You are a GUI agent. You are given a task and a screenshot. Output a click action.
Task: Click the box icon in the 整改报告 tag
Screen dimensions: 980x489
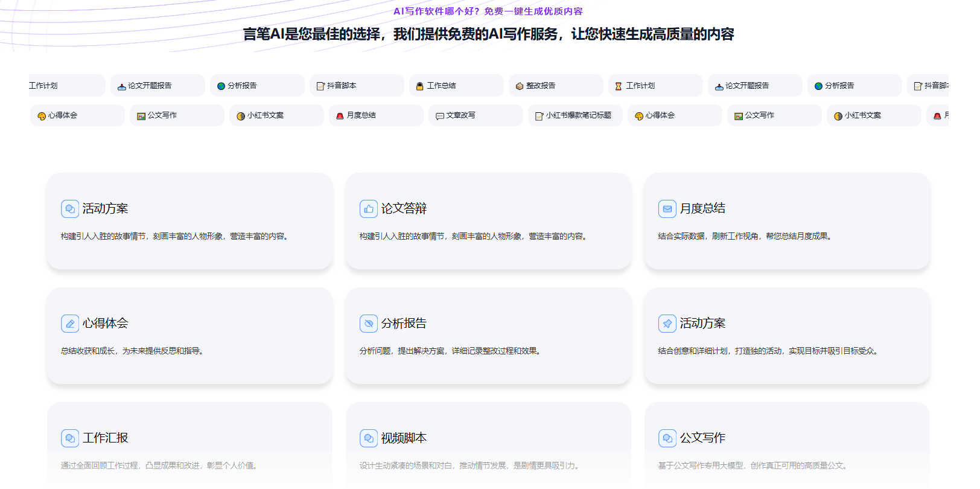(519, 86)
